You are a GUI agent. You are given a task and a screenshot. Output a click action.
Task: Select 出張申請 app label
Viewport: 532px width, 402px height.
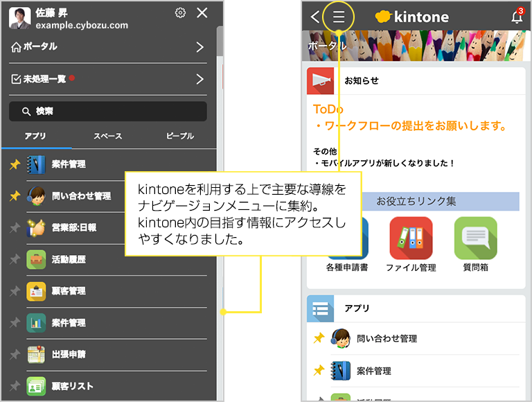tap(69, 354)
